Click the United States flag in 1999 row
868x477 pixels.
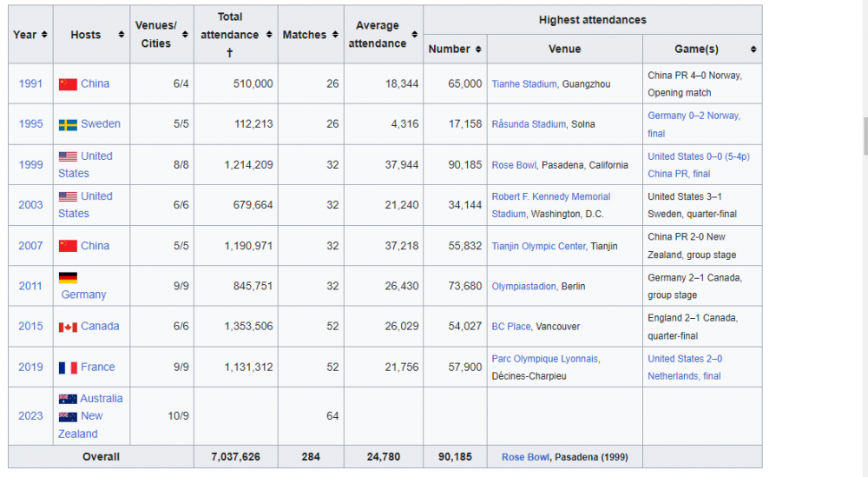pos(68,156)
